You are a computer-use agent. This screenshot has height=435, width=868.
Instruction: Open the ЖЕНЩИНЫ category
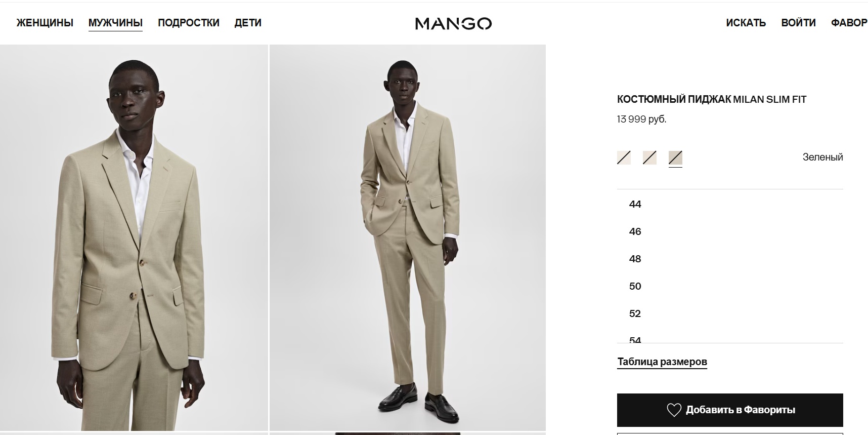[x=45, y=23]
